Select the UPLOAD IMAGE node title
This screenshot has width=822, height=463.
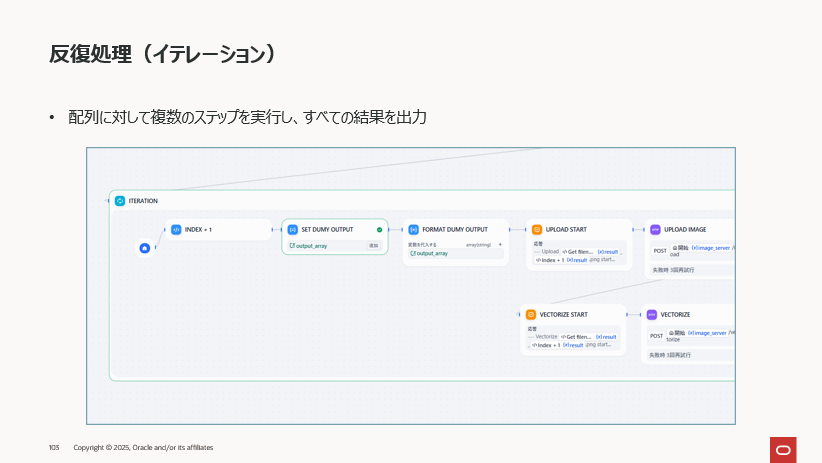pyautogui.click(x=685, y=230)
